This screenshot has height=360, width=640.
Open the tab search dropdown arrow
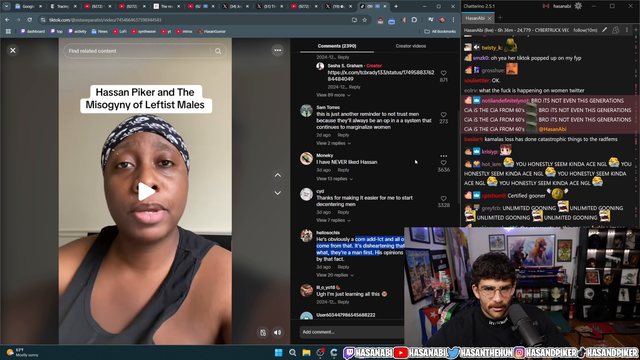(7, 7)
